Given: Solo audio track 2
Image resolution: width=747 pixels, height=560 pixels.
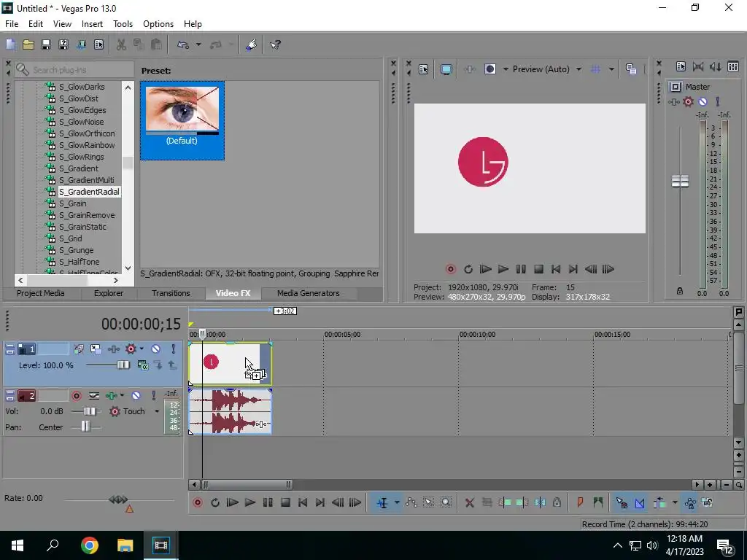Looking at the screenshot, I should (153, 396).
